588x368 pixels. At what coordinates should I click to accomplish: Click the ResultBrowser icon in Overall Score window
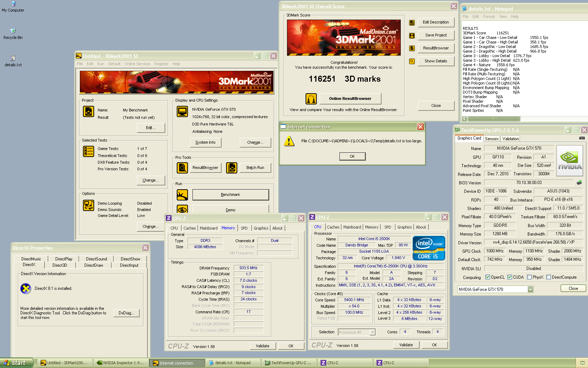click(x=412, y=48)
